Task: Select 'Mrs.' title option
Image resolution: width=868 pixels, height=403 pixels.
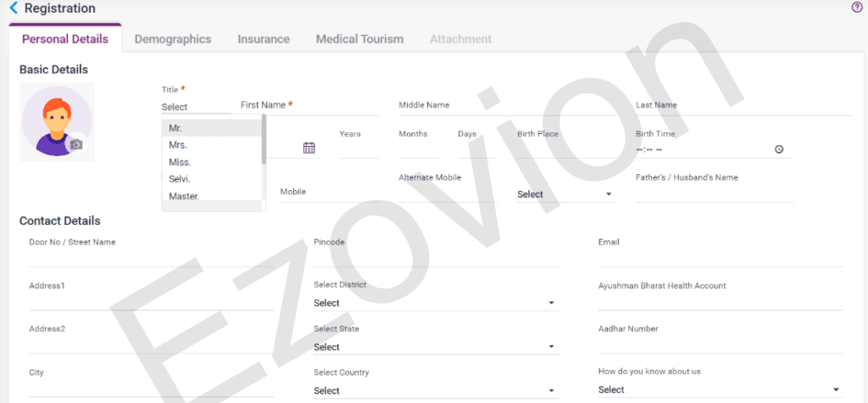Action: 178,145
